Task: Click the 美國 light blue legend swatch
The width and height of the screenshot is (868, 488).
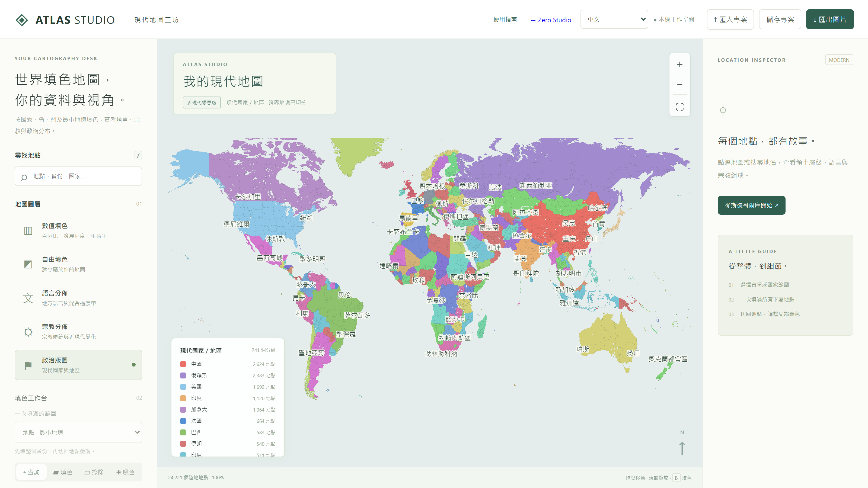Action: click(x=183, y=387)
